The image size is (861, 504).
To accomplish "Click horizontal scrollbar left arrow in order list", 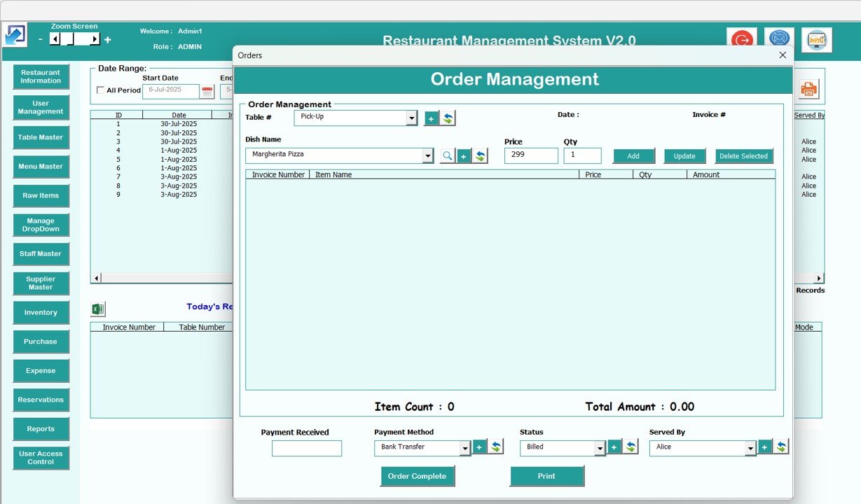I will (x=97, y=278).
